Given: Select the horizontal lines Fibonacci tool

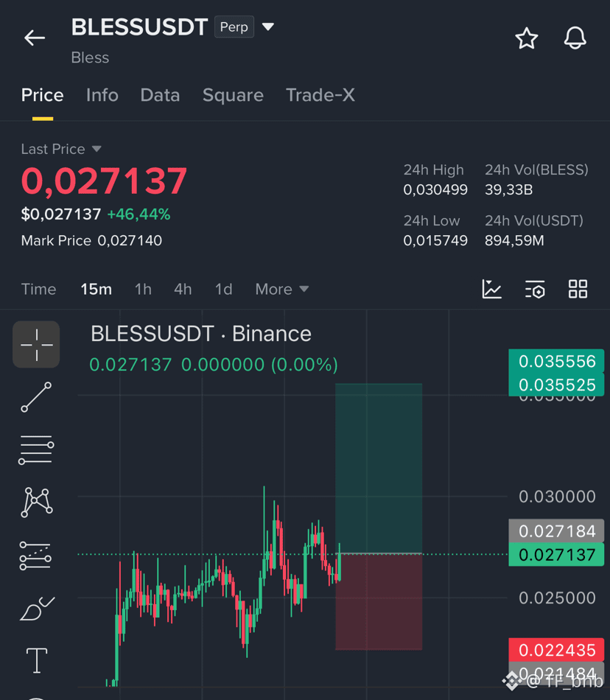Looking at the screenshot, I should [36, 449].
